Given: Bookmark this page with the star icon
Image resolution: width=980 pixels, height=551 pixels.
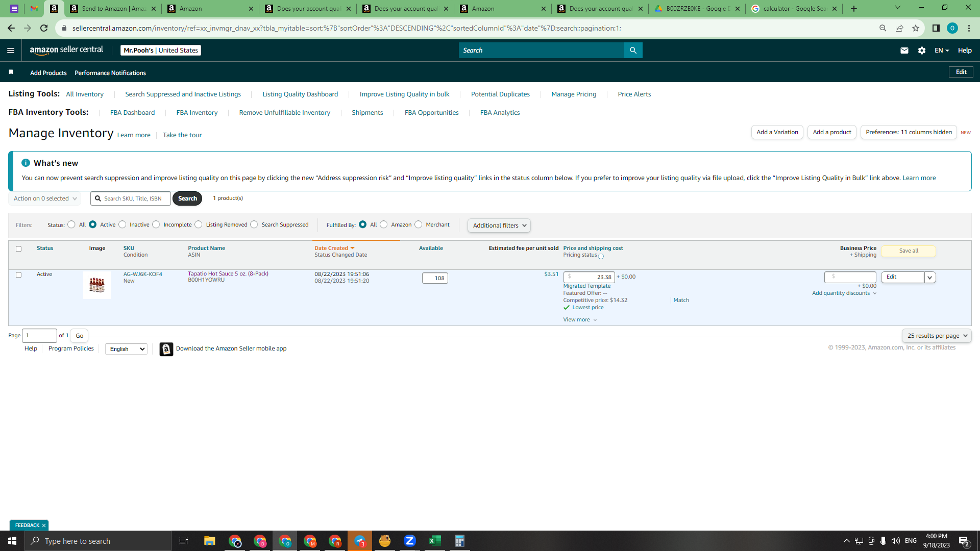Looking at the screenshot, I should (916, 28).
